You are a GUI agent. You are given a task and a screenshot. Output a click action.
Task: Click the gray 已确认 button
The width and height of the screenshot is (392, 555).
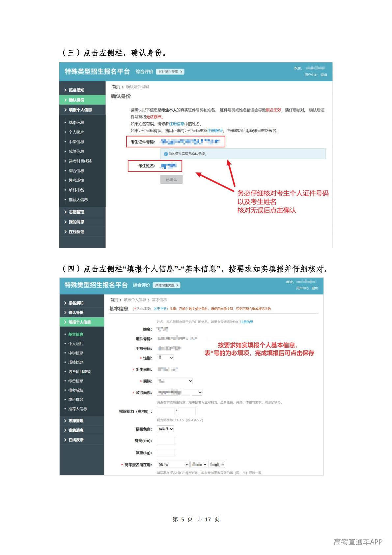coord(171,179)
